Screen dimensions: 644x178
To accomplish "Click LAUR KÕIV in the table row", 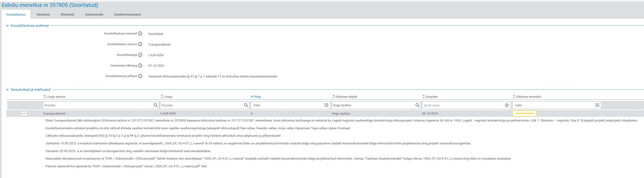I will coord(168,113).
